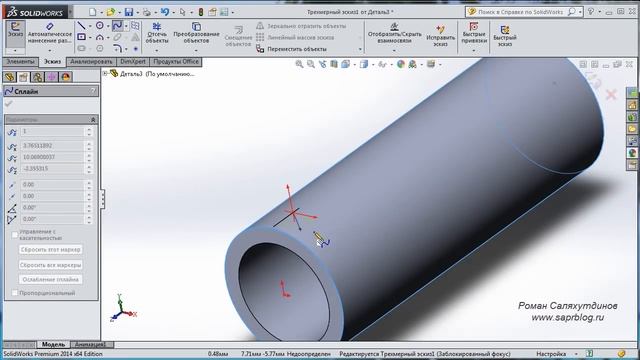Click the Open file folder icon
The image size is (640, 360).
click(x=110, y=12)
